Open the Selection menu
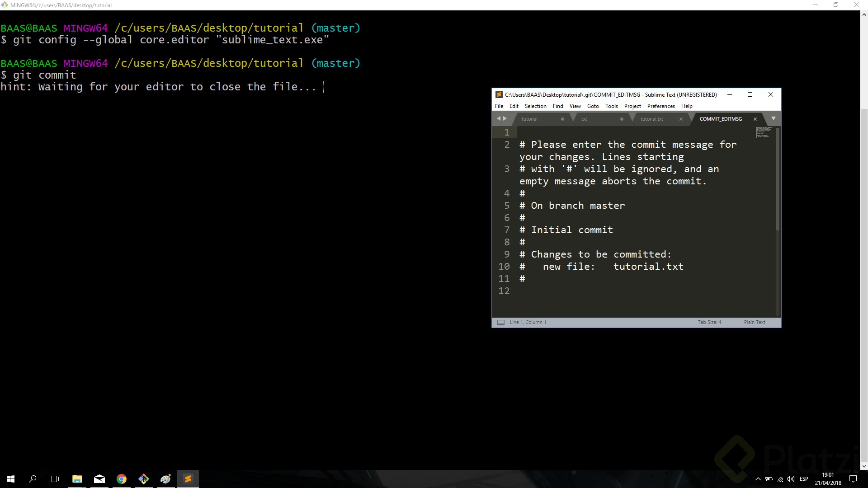868x488 pixels. click(536, 106)
